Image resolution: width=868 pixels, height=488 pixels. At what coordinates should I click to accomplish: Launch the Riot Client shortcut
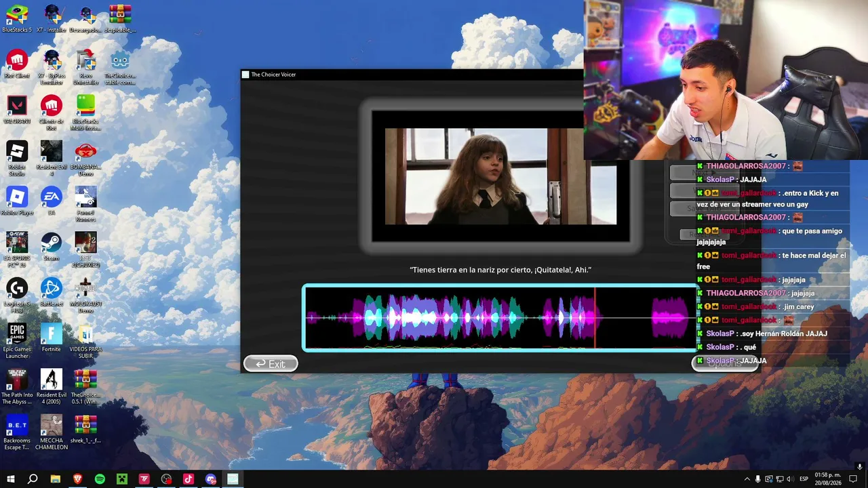click(17, 64)
